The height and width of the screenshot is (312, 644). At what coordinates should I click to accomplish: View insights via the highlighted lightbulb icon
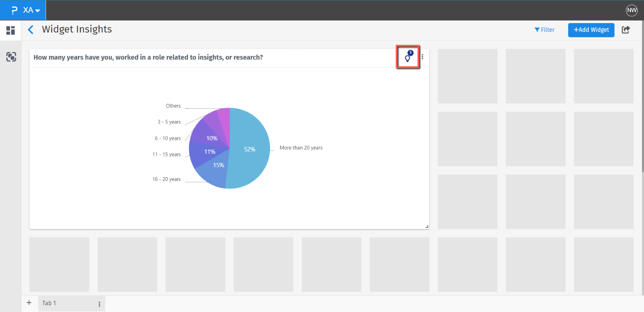pyautogui.click(x=408, y=58)
